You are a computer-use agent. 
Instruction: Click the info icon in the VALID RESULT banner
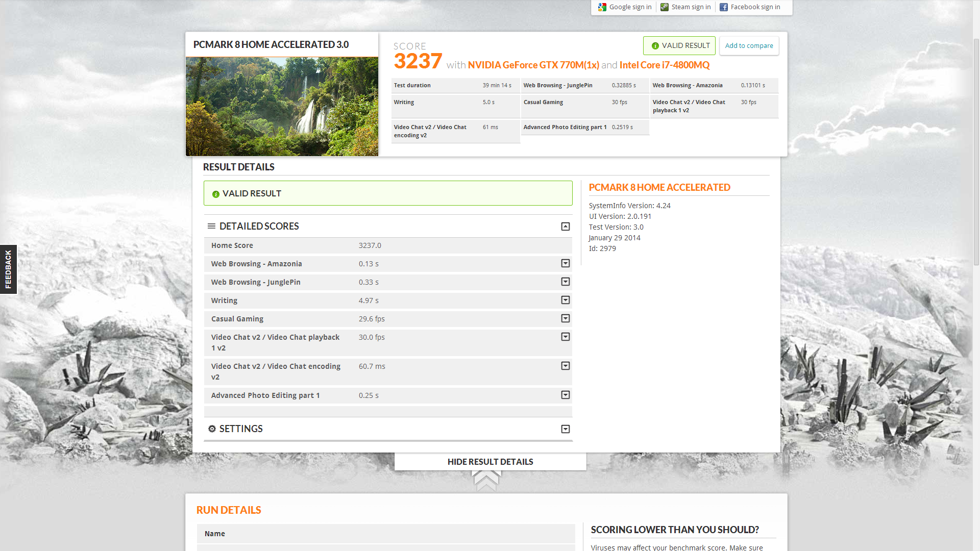pos(216,194)
